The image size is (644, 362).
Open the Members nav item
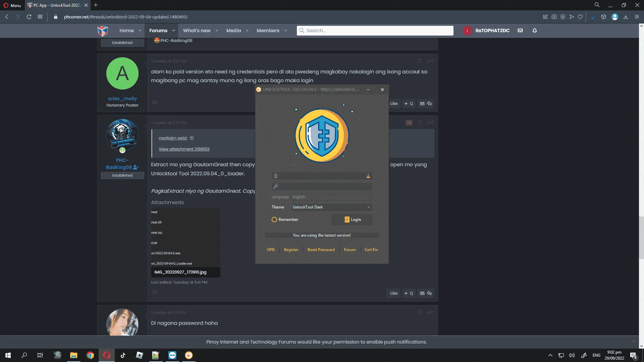coord(268,31)
